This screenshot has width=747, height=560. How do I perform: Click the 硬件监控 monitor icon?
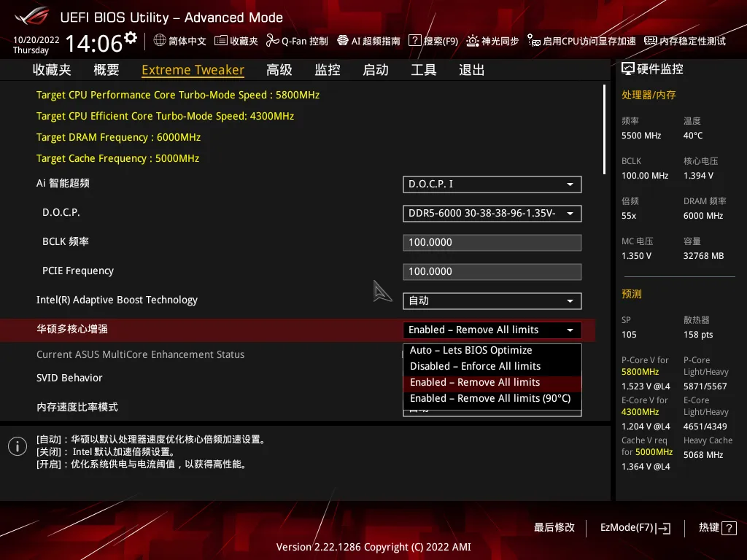[x=628, y=69]
